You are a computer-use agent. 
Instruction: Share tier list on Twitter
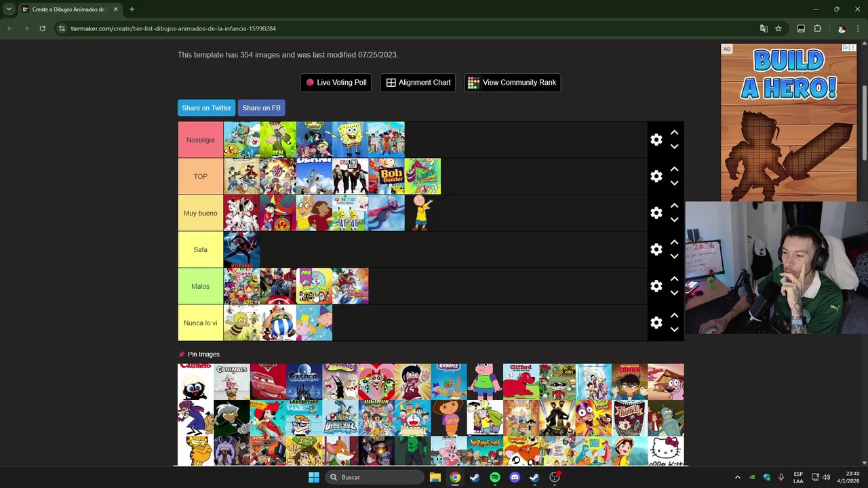click(x=206, y=108)
